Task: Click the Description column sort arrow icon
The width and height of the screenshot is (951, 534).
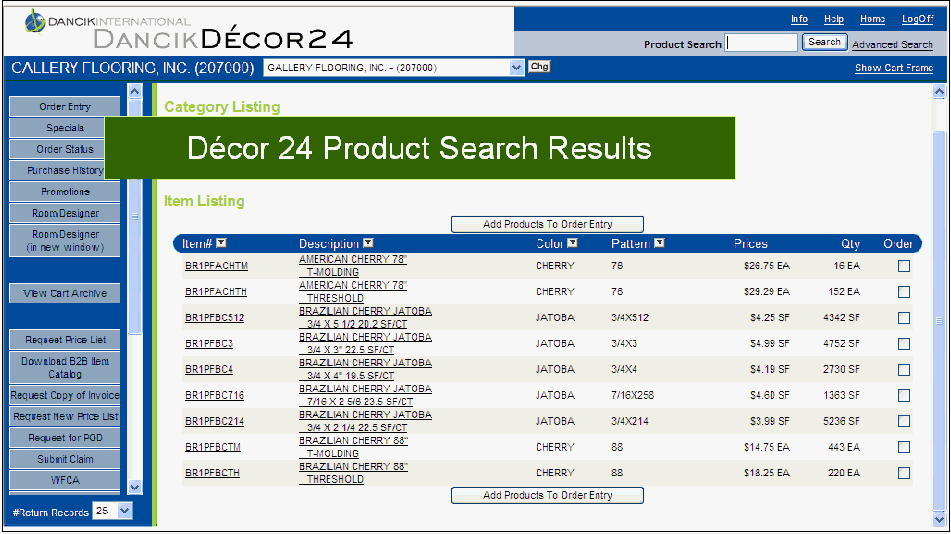Action: [368, 243]
